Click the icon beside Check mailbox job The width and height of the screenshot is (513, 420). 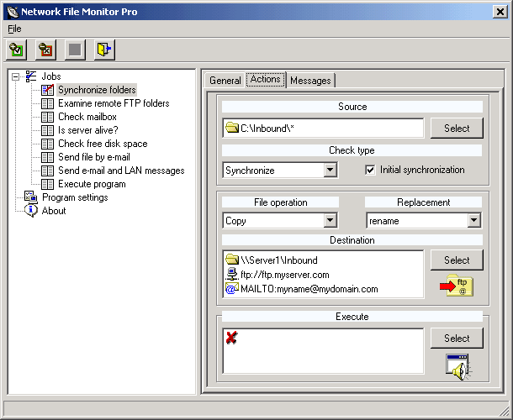47,117
